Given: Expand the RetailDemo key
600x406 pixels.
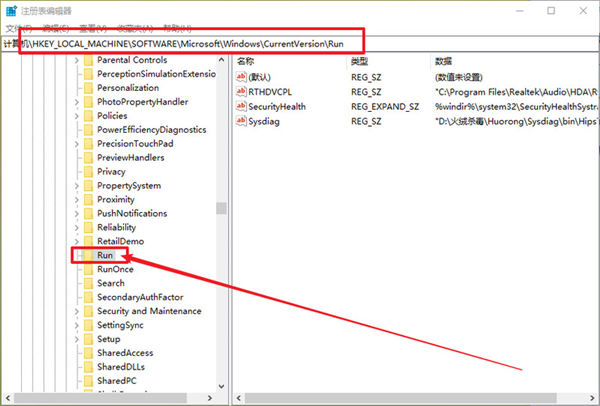Looking at the screenshot, I should point(77,241).
